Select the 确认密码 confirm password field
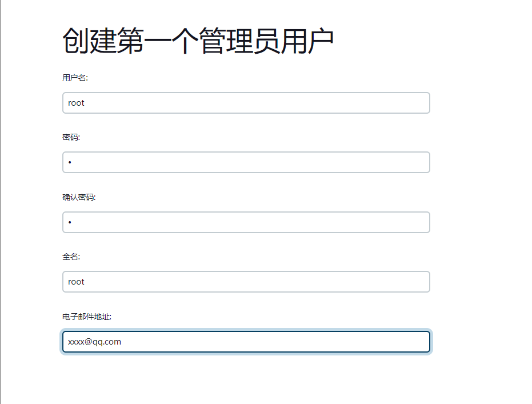The width and height of the screenshot is (532, 404). (x=246, y=222)
